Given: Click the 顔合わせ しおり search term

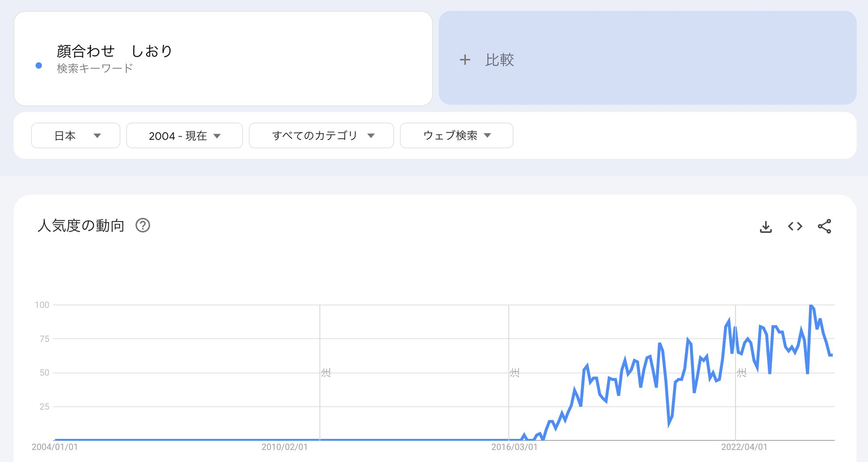Looking at the screenshot, I should coord(114,51).
